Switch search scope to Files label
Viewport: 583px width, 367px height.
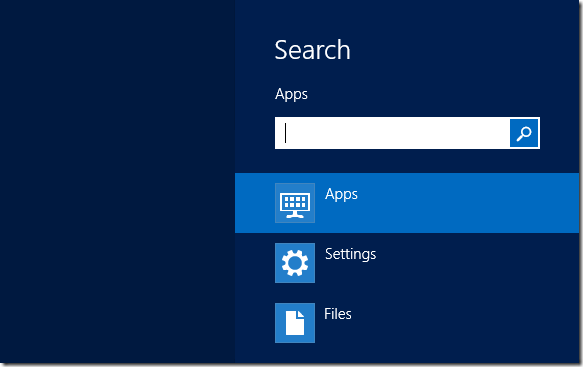coord(338,314)
